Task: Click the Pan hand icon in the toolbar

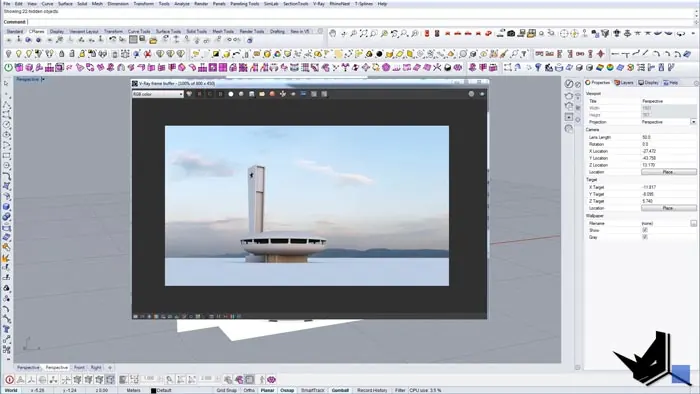Action: (332, 33)
